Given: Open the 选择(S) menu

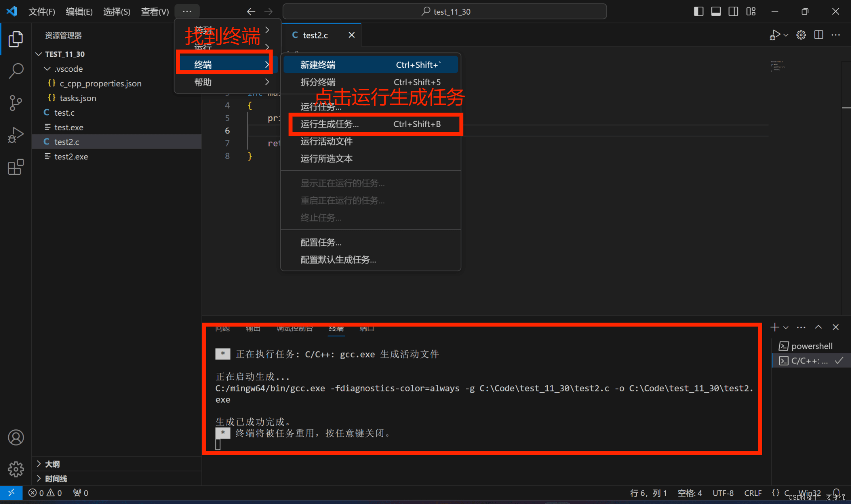Looking at the screenshot, I should (117, 12).
